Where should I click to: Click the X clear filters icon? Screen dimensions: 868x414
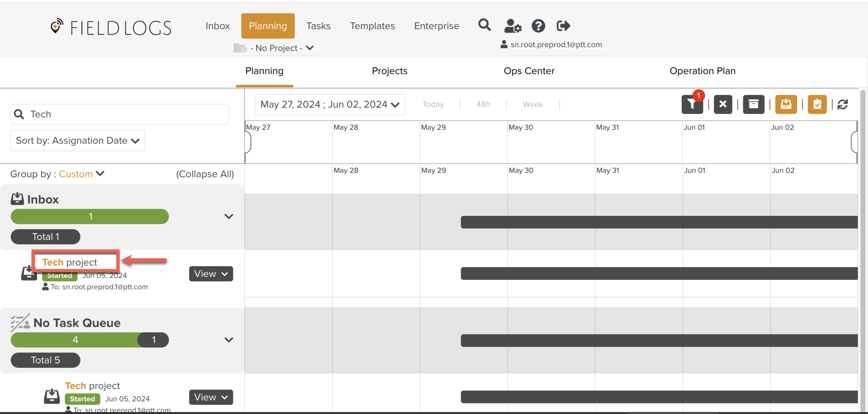723,104
